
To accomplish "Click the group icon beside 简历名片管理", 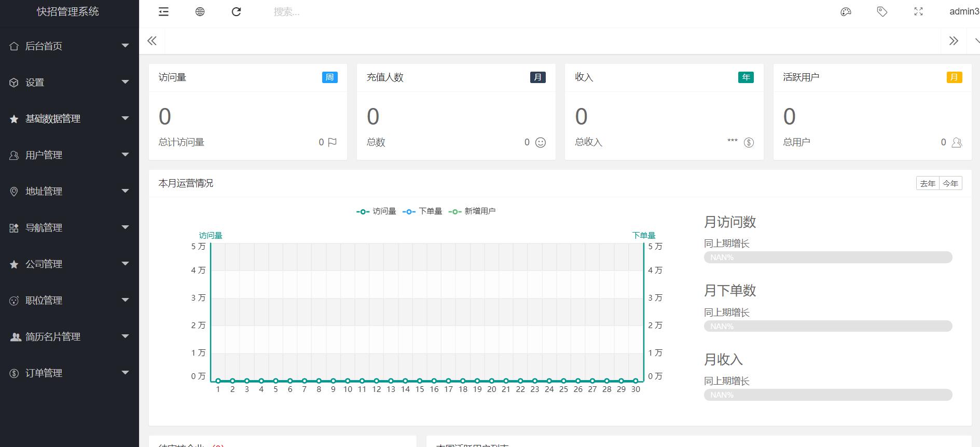I will (x=16, y=337).
